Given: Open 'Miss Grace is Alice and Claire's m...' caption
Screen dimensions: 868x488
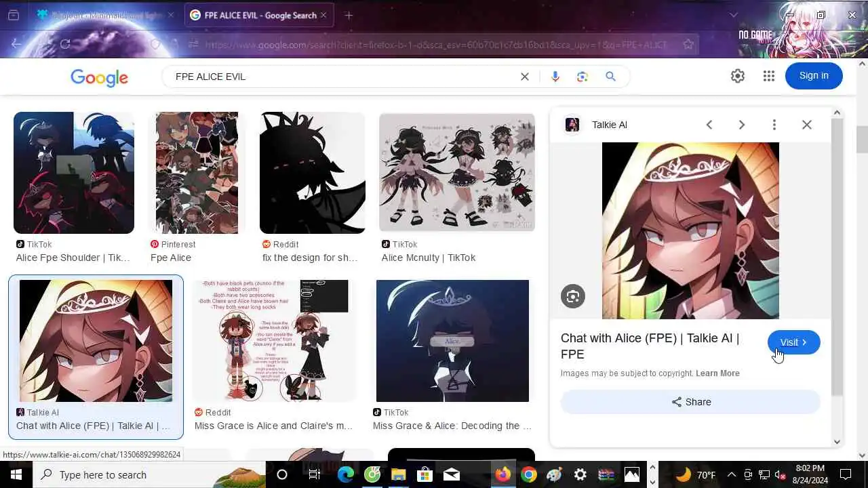Looking at the screenshot, I should click(273, 426).
